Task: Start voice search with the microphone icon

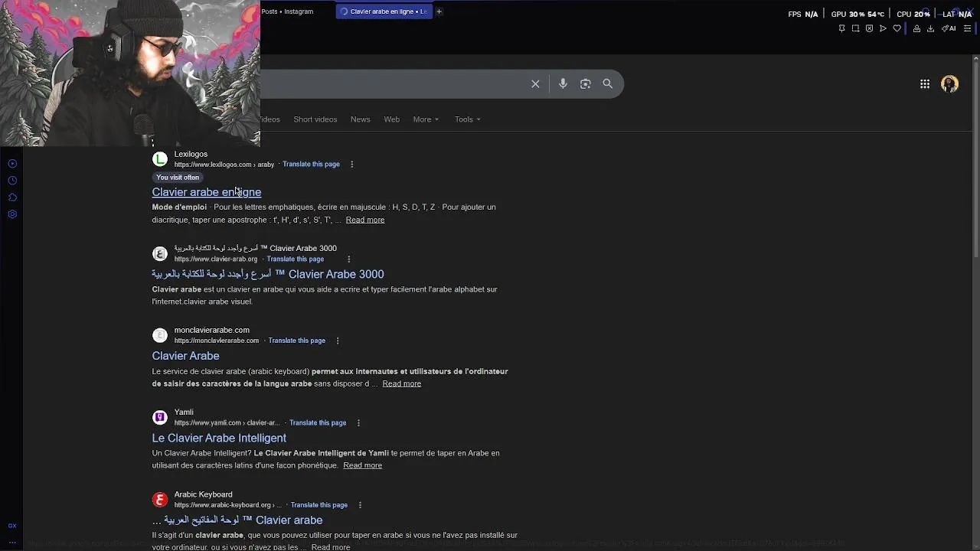Action: coord(563,84)
